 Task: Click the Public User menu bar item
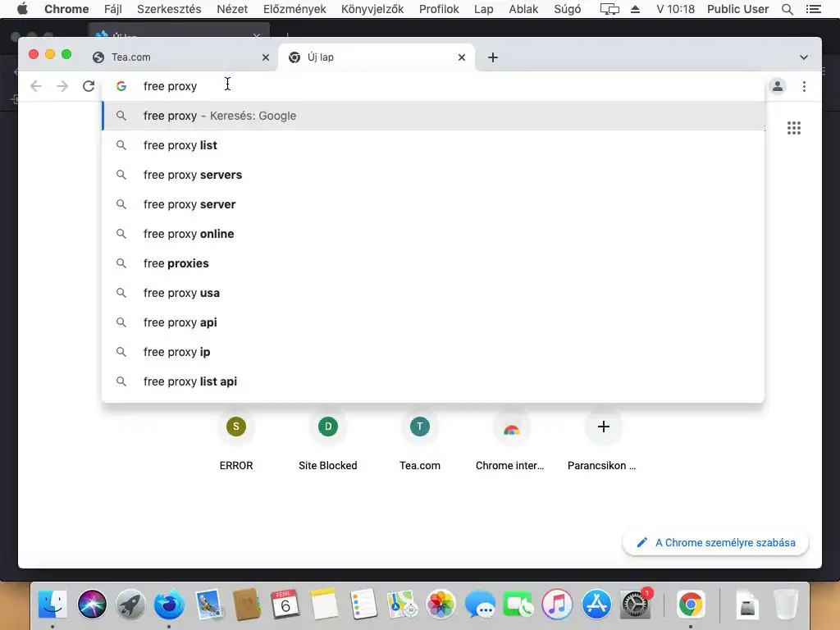(x=737, y=9)
